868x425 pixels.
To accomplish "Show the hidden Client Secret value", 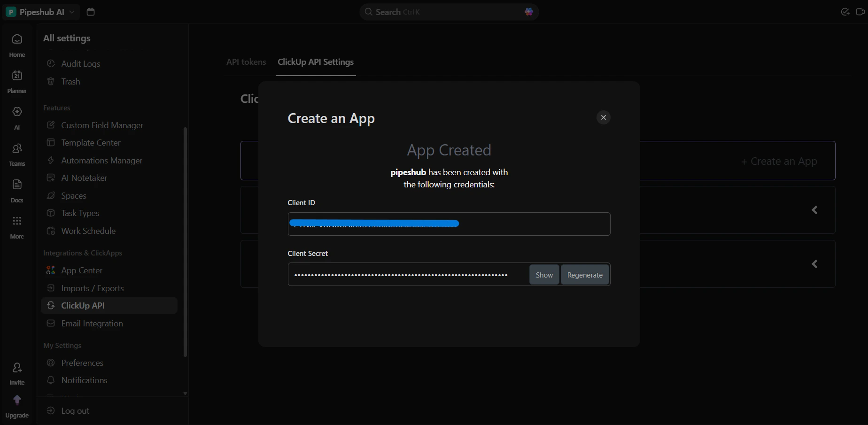I will pos(543,274).
